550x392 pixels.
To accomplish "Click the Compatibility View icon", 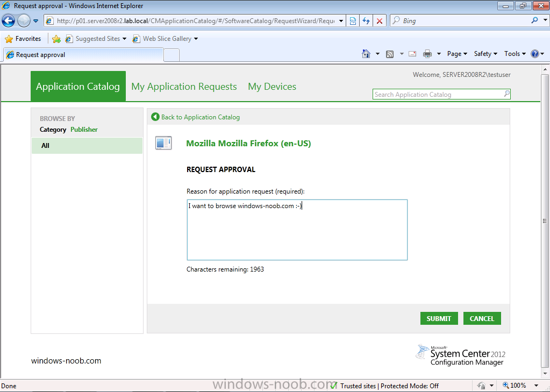I will tap(353, 21).
